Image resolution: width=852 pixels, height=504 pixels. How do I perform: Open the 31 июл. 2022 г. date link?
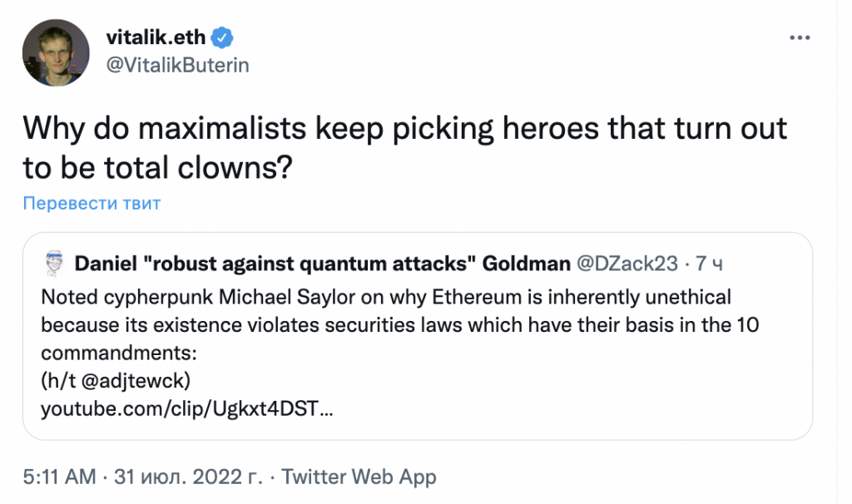click(188, 477)
